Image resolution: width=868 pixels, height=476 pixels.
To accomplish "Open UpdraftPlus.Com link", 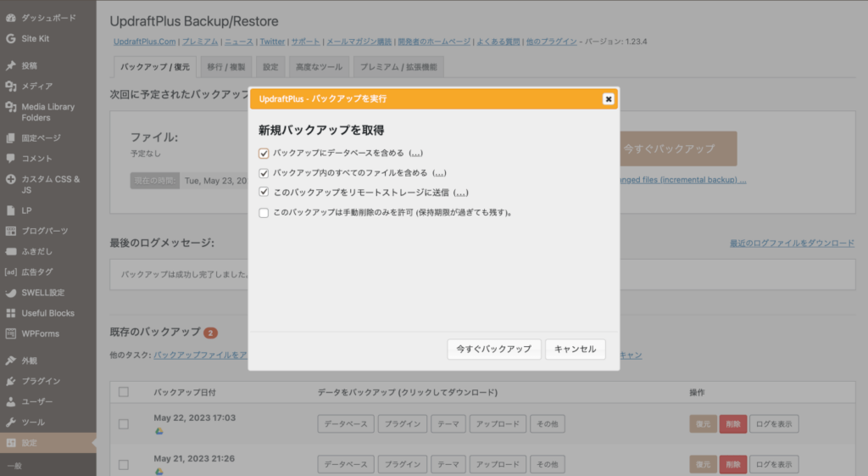I will click(144, 42).
